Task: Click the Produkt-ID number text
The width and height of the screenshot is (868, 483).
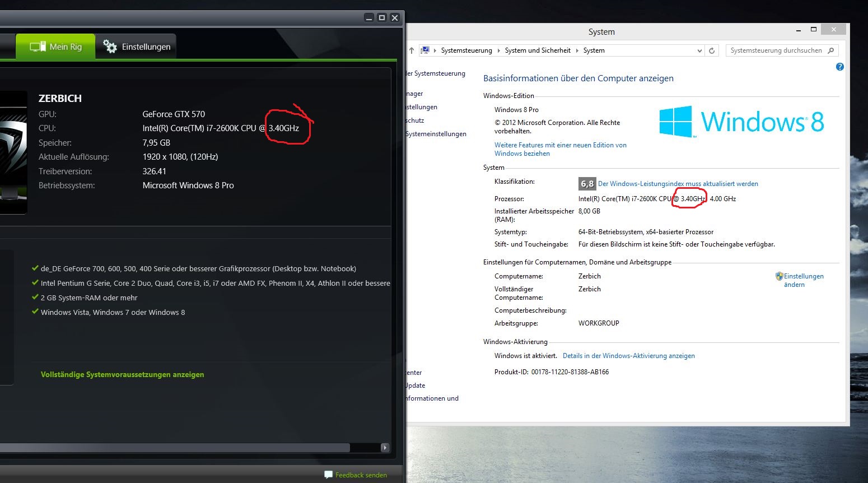Action: [570, 372]
